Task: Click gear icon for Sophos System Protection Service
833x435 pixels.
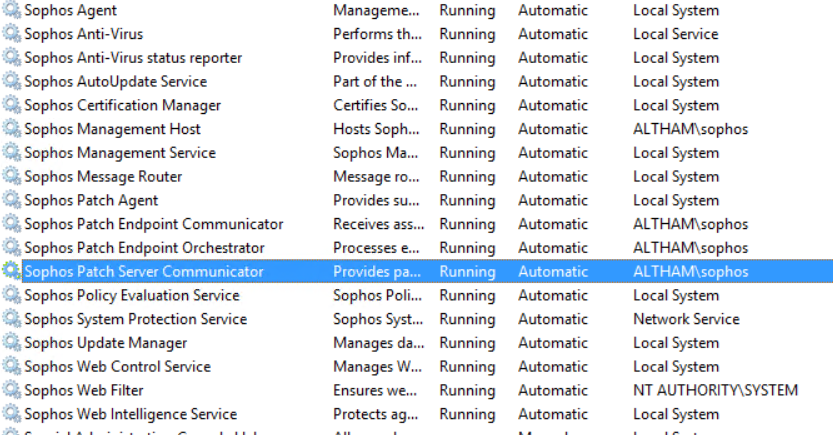Action: tap(11, 319)
